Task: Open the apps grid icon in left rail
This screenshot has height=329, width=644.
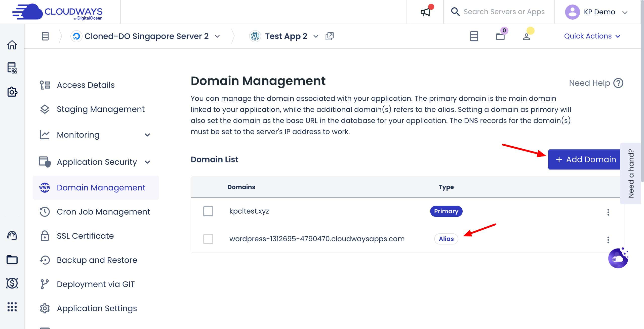Action: 12,307
